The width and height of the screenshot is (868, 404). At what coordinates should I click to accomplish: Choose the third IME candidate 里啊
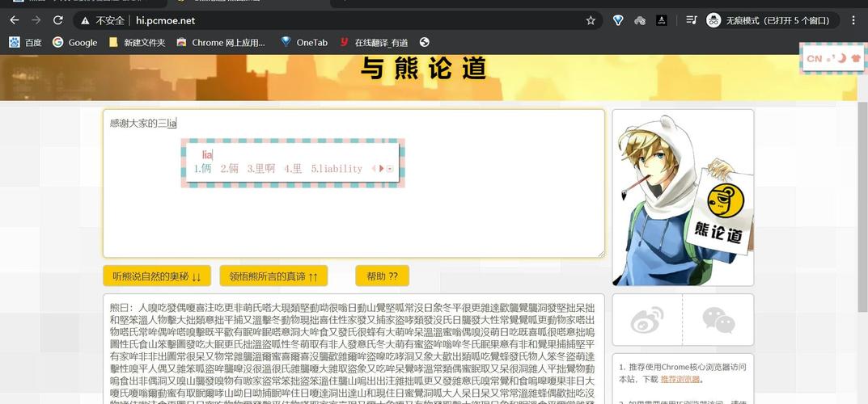261,169
